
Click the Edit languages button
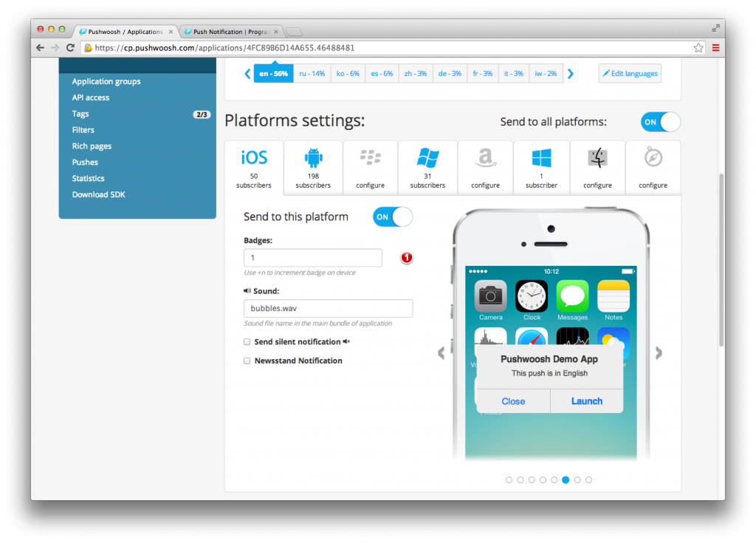[630, 73]
